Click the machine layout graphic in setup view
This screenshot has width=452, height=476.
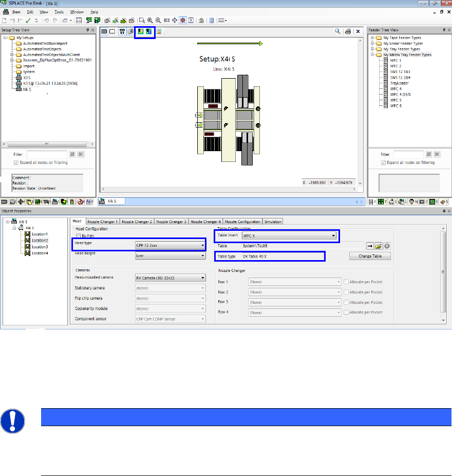pos(229,120)
